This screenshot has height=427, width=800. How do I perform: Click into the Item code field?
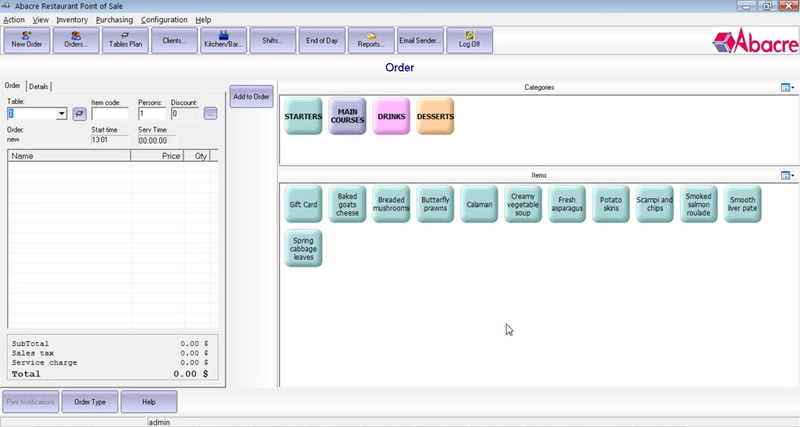click(x=109, y=114)
